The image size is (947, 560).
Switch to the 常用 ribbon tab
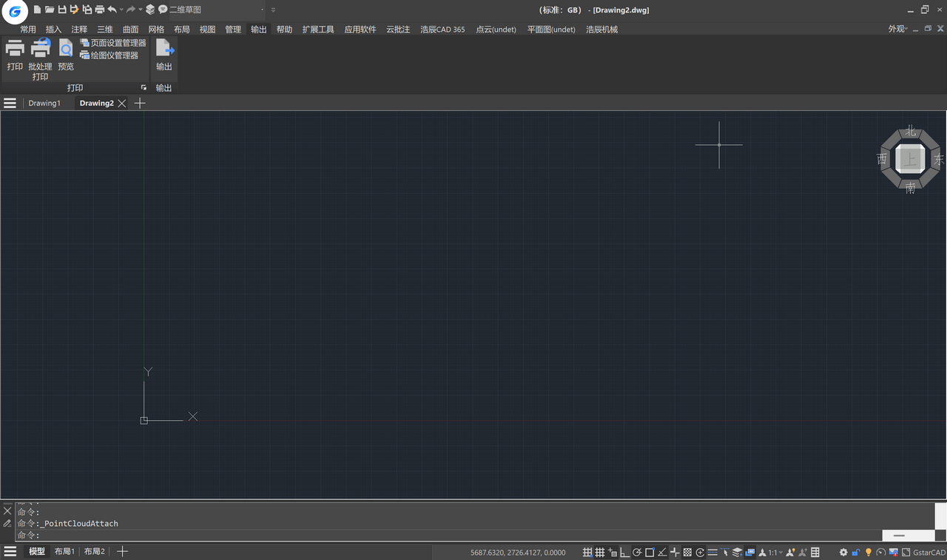coord(28,30)
